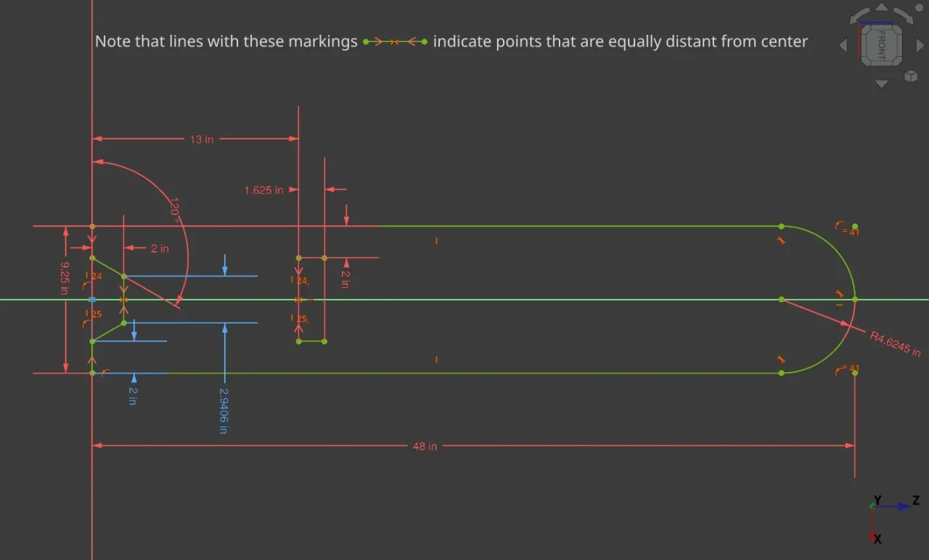Screen dimensions: 929x560
Task: Select the 120° angle dimension
Action: point(174,207)
